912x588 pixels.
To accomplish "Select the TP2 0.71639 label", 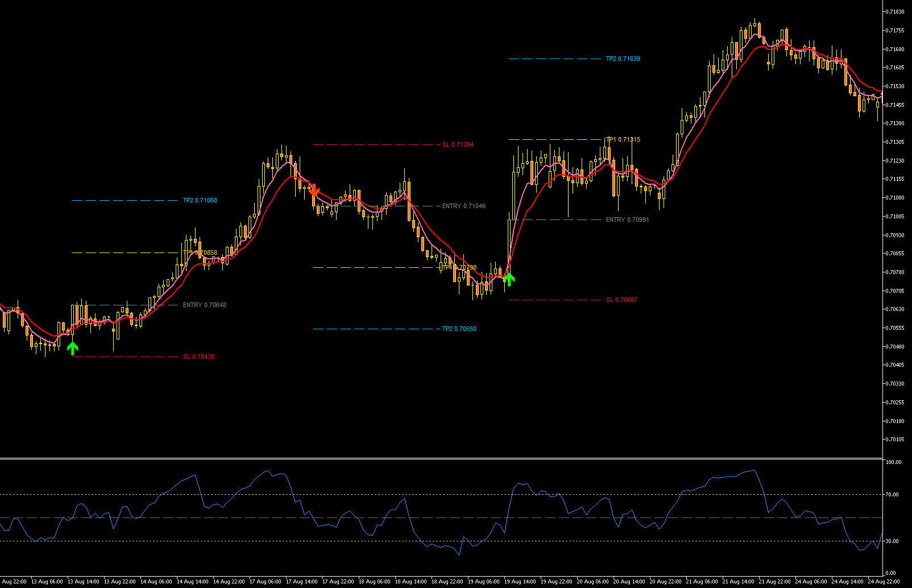I will 623,59.
